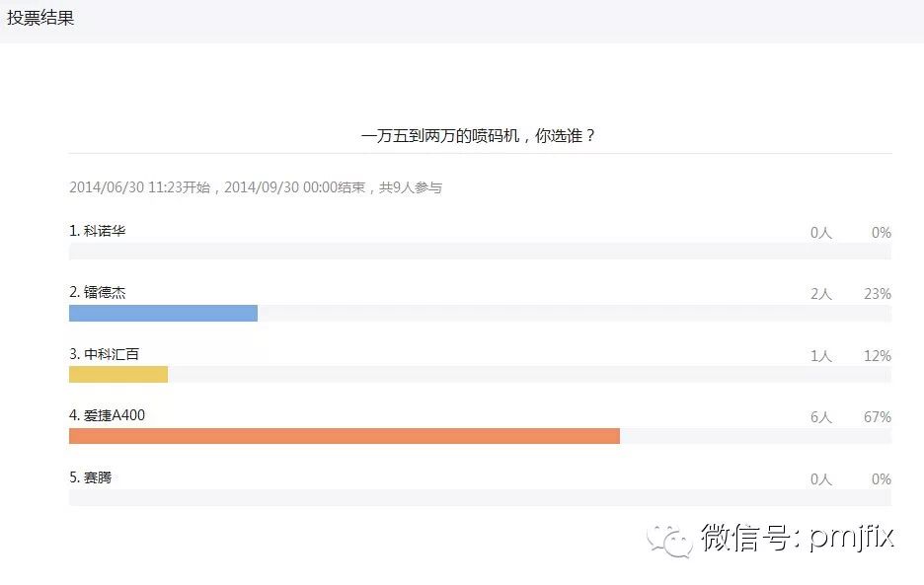The width and height of the screenshot is (924, 585).
Task: Click the 67% percentage for 爱捷A400
Action: [877, 417]
